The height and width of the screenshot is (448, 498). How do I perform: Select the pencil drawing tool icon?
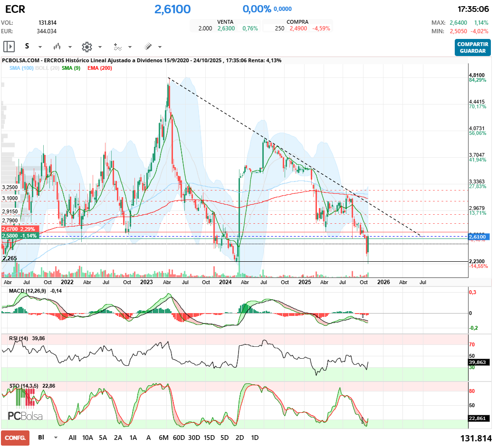148,47
